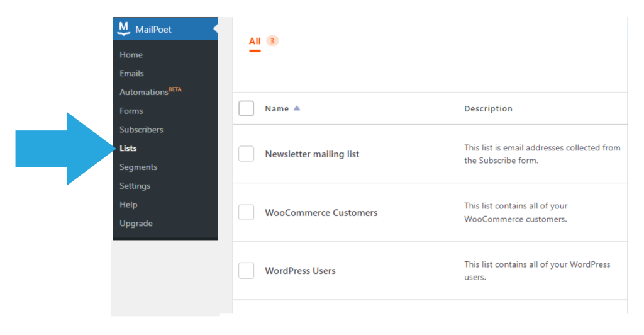644x335 pixels.
Task: Open the Segments menu item
Action: pos(138,167)
